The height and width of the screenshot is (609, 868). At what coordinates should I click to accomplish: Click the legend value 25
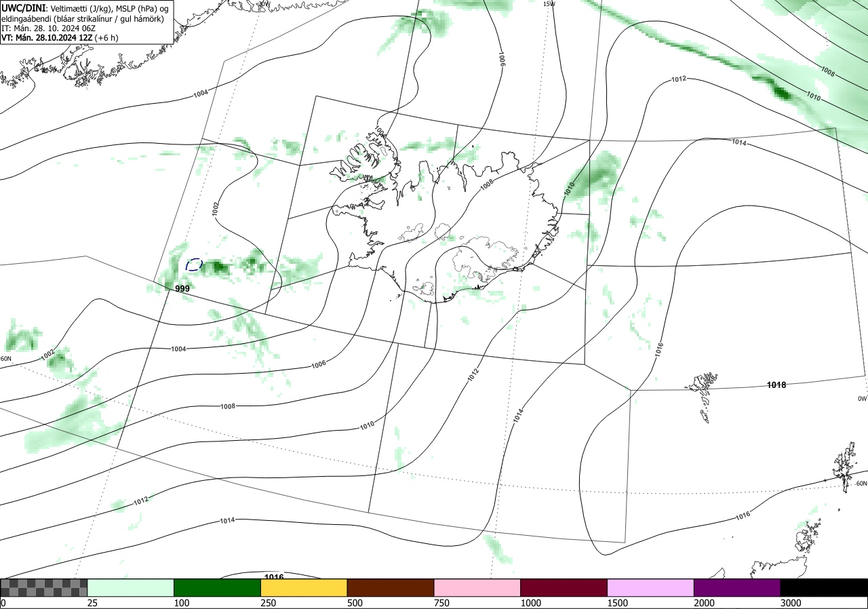click(x=94, y=603)
